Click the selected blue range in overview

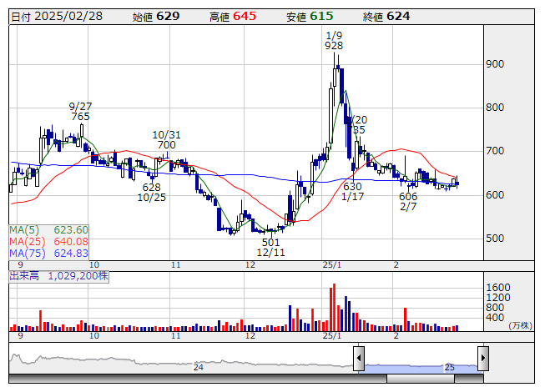tap(421, 365)
